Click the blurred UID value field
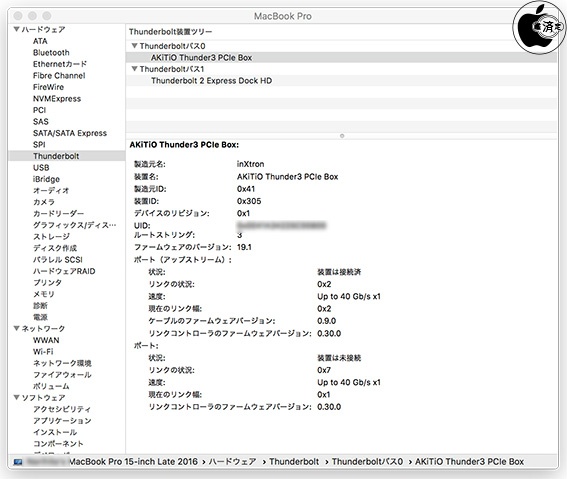 [281, 226]
